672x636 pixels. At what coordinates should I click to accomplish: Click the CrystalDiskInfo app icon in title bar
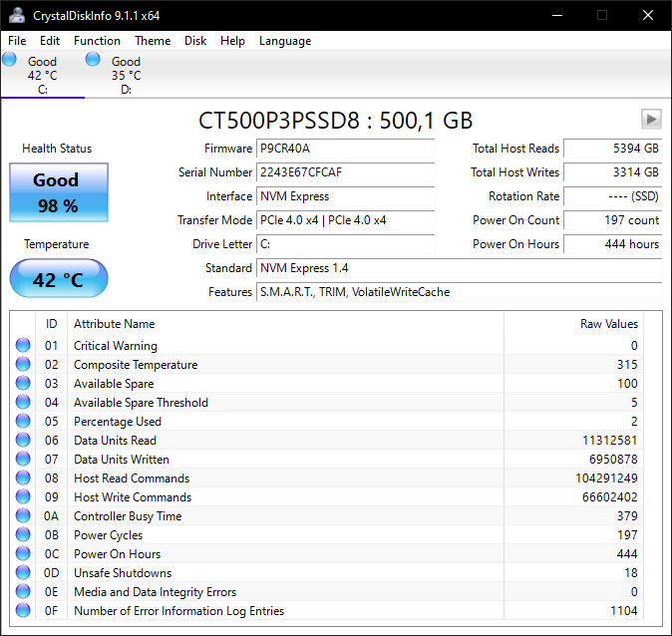[17, 15]
